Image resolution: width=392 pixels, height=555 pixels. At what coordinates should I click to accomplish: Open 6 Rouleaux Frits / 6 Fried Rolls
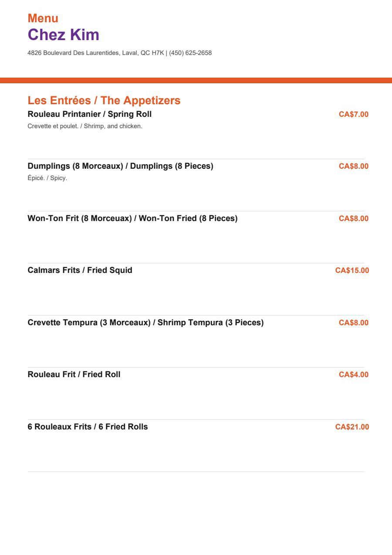point(88,427)
